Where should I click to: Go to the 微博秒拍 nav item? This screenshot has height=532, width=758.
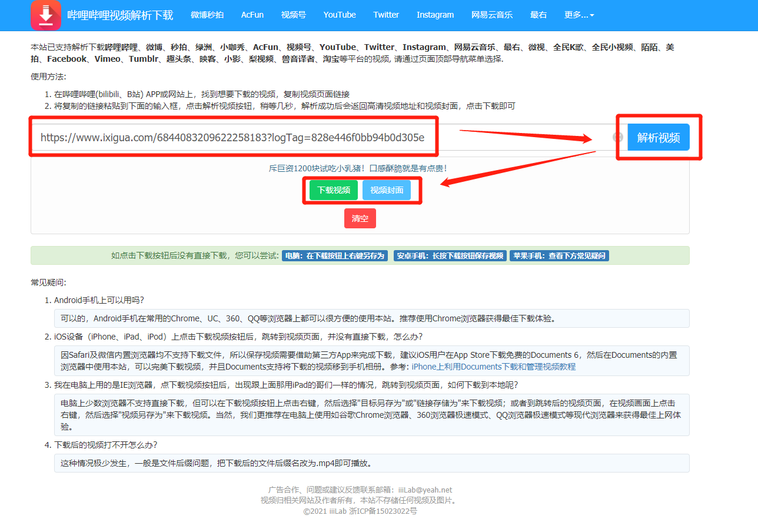[207, 15]
